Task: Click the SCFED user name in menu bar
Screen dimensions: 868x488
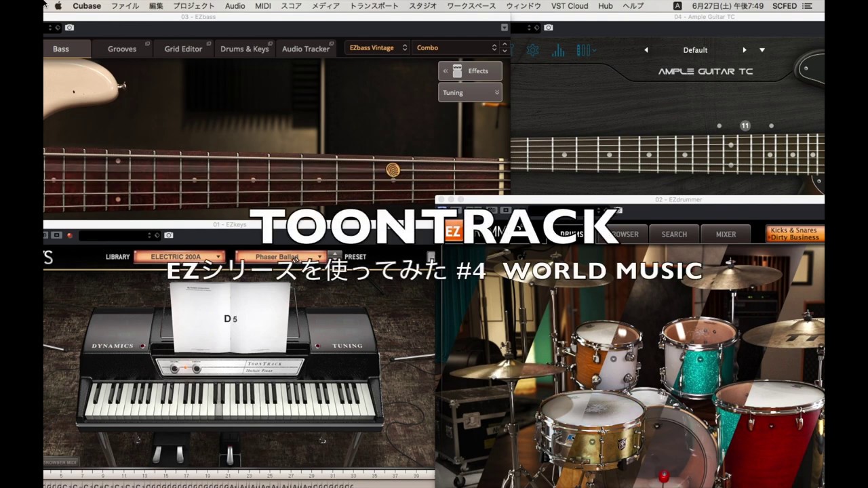Action: pos(785,6)
